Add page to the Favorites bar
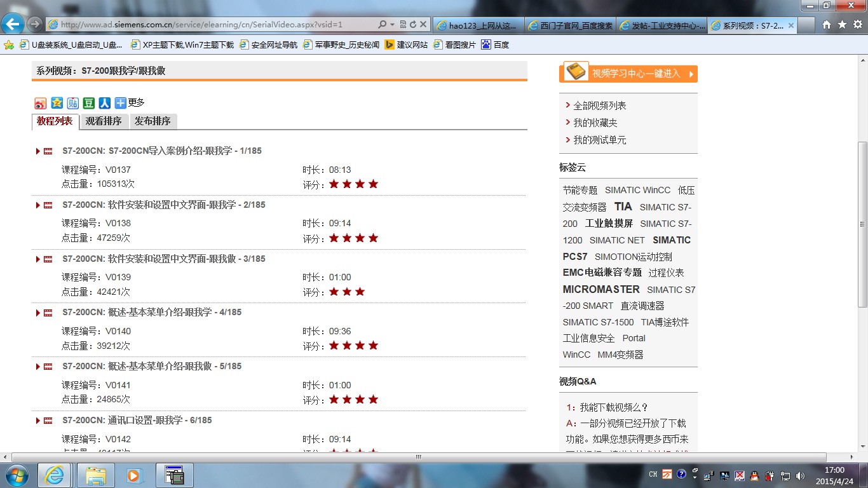The width and height of the screenshot is (868, 488). (x=9, y=45)
